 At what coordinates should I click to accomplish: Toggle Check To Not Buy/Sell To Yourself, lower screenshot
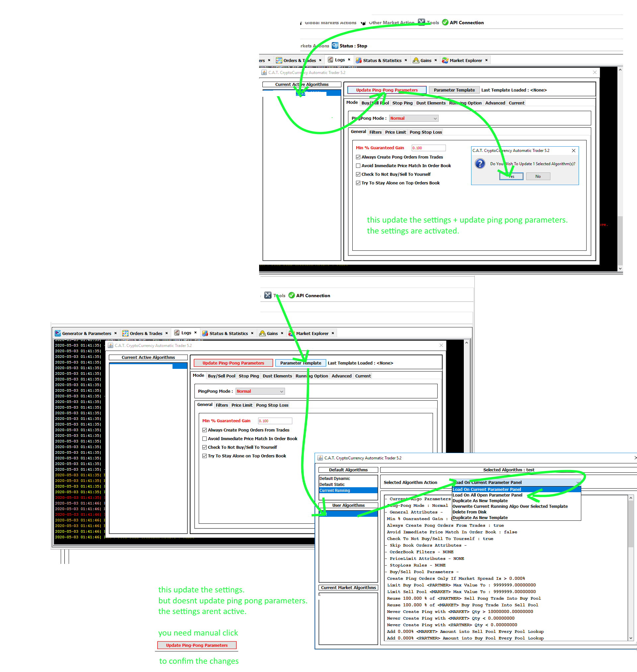[x=205, y=447]
